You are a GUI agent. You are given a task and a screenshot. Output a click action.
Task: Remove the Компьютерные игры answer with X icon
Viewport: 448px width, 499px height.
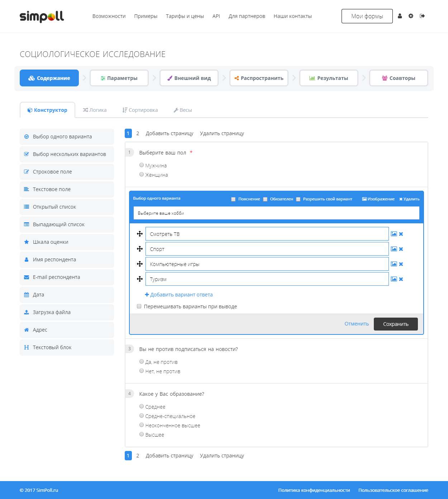pos(401,264)
